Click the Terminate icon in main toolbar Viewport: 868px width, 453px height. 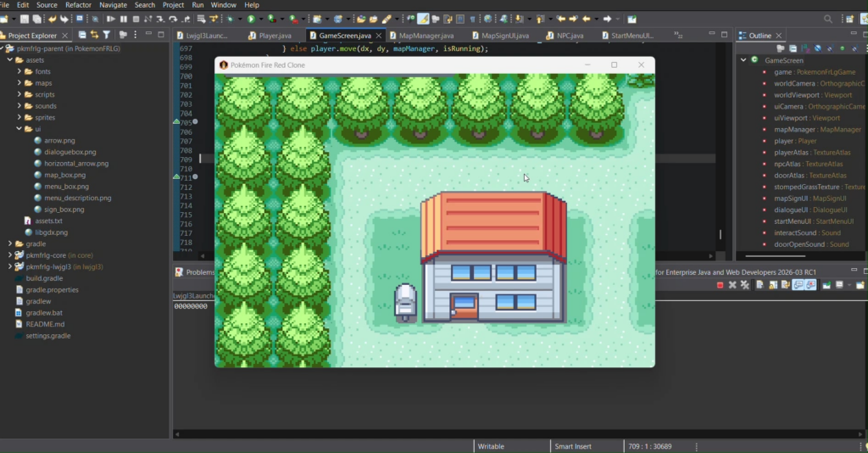(x=136, y=20)
